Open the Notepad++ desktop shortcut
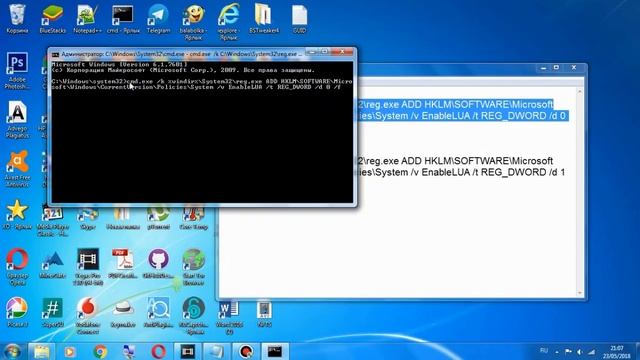The image size is (640, 360). (x=87, y=18)
